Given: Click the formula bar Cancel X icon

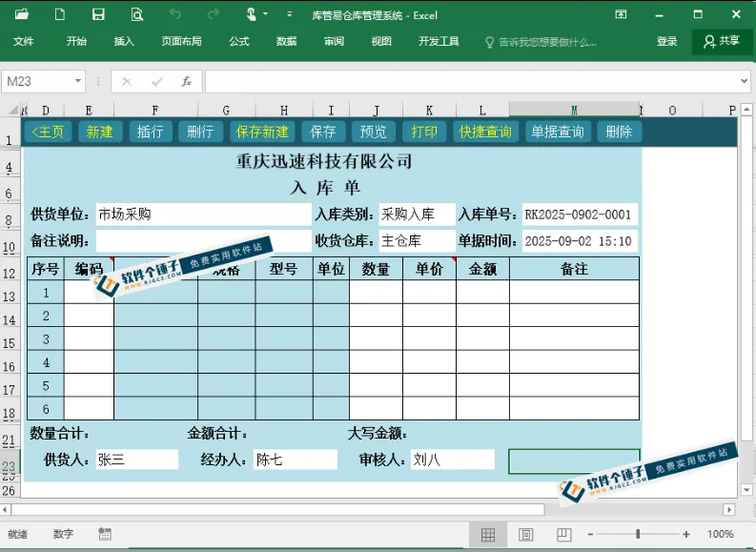Looking at the screenshot, I should [127, 81].
